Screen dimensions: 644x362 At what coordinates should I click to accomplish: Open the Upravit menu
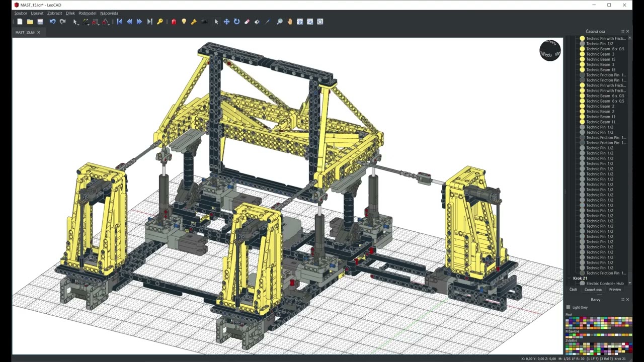pyautogui.click(x=37, y=13)
